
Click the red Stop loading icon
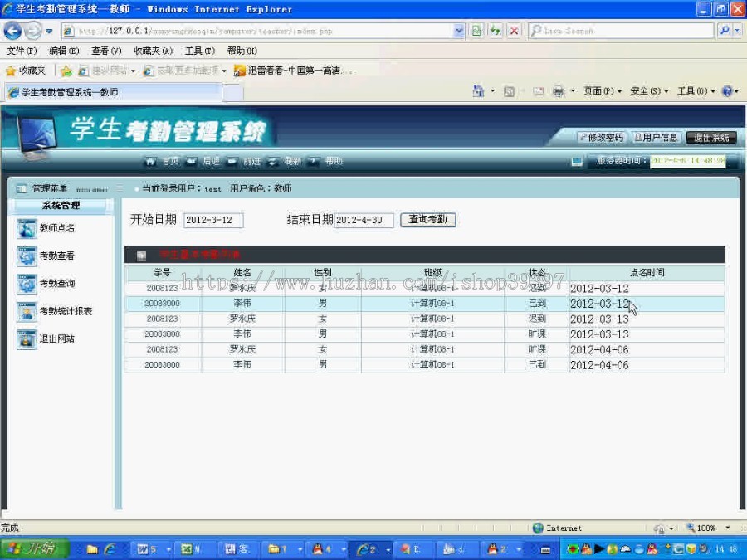[x=514, y=31]
